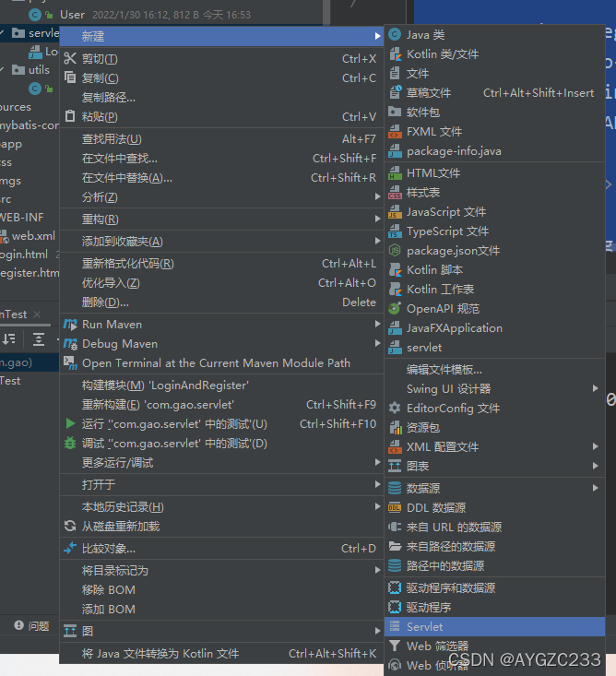Viewport: 616px width, 676px height.
Task: Choose 将 Java 文件转换为 Kotlin 文件
Action: [x=221, y=654]
